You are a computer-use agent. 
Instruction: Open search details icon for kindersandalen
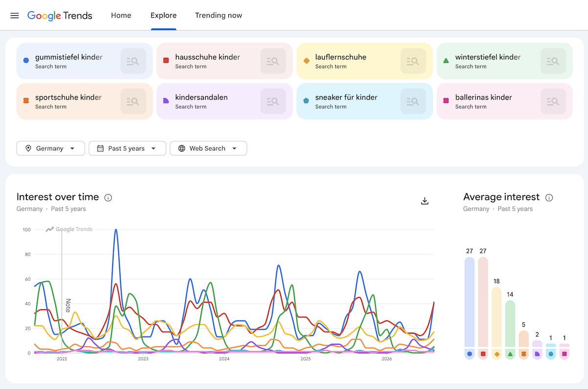coord(273,101)
